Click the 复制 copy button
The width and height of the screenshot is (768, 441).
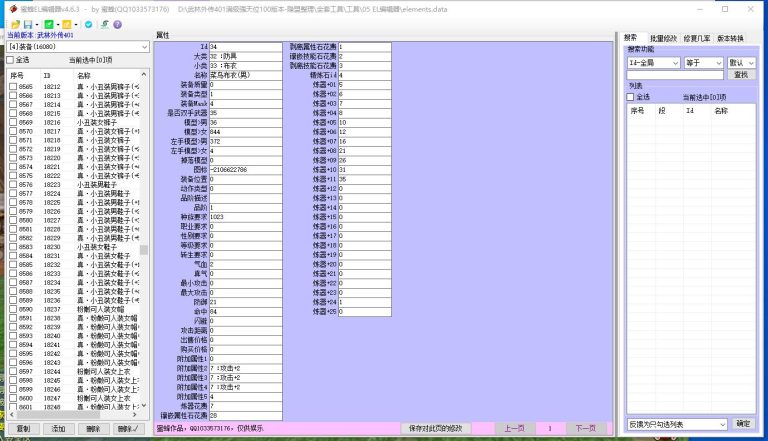tap(23, 429)
